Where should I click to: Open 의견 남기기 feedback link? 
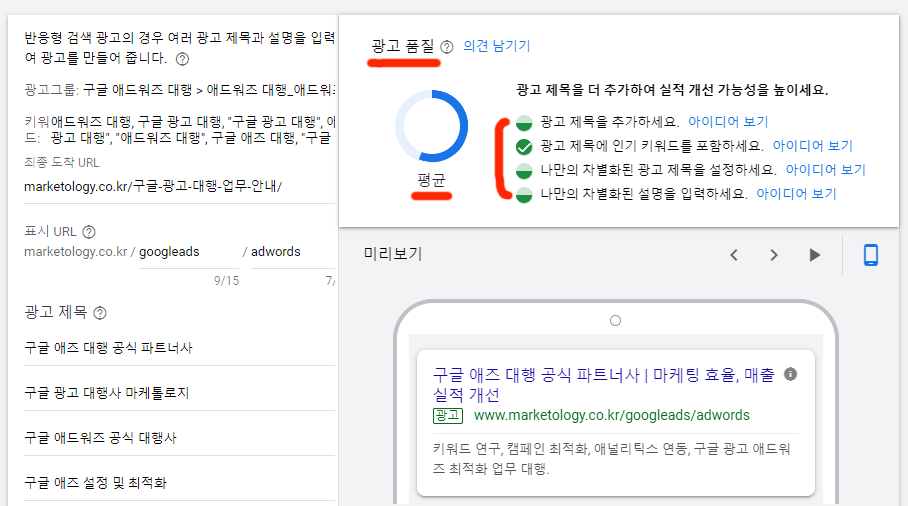496,46
